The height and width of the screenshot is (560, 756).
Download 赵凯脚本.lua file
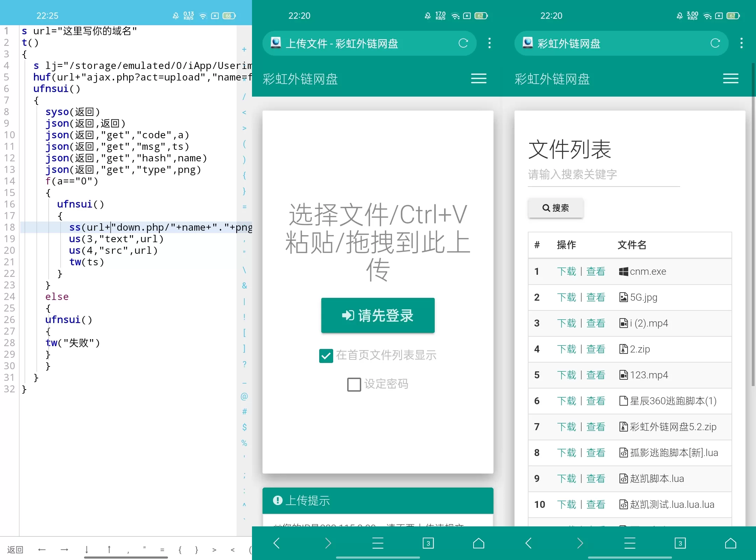566,479
